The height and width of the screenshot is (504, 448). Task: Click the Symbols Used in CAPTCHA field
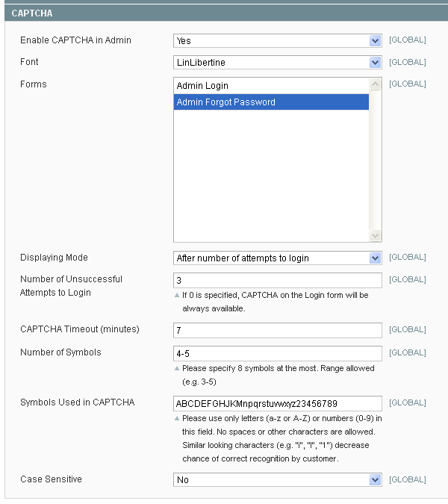pyautogui.click(x=277, y=403)
